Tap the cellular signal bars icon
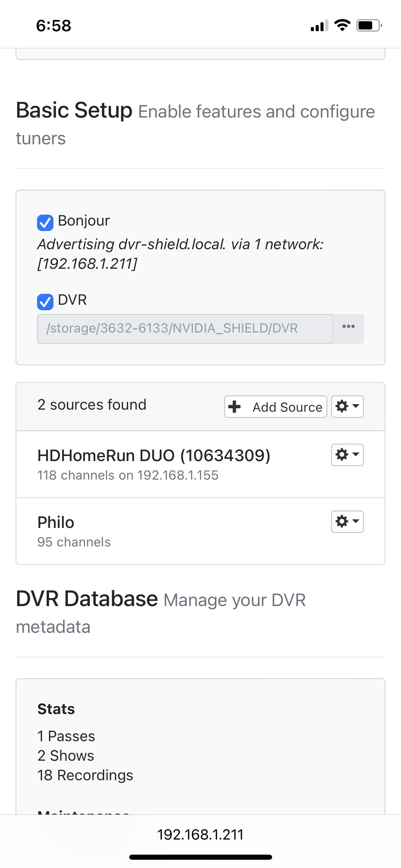The image size is (401, 868). [x=319, y=26]
